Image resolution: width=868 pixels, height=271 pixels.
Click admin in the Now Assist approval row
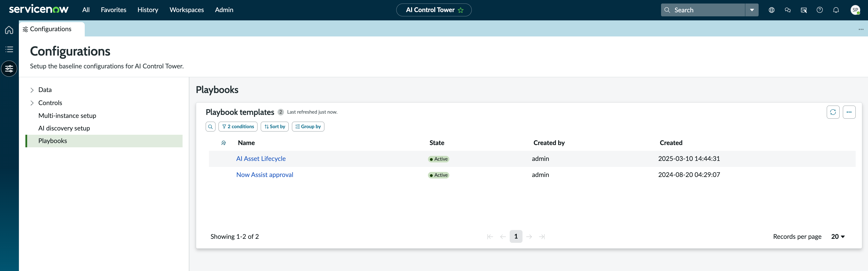(540, 175)
